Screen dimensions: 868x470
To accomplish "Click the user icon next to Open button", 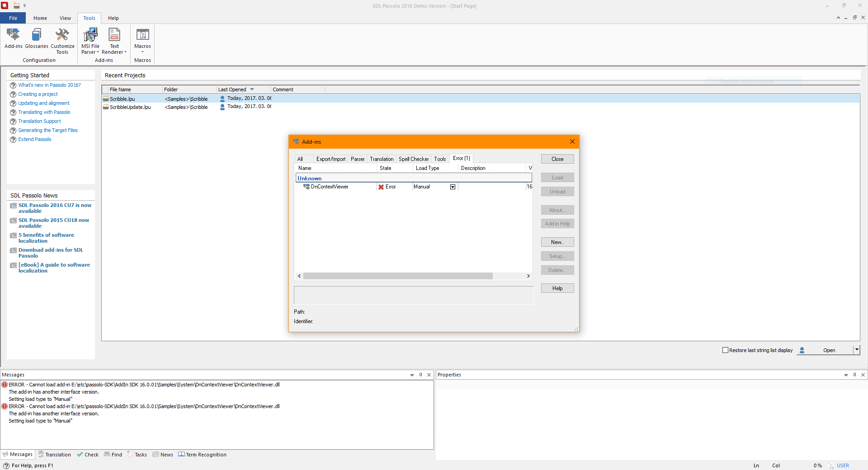I will coord(802,350).
